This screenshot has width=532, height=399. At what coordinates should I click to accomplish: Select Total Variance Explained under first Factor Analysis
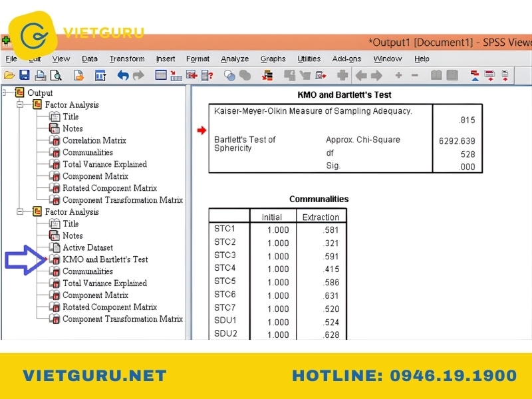[104, 164]
